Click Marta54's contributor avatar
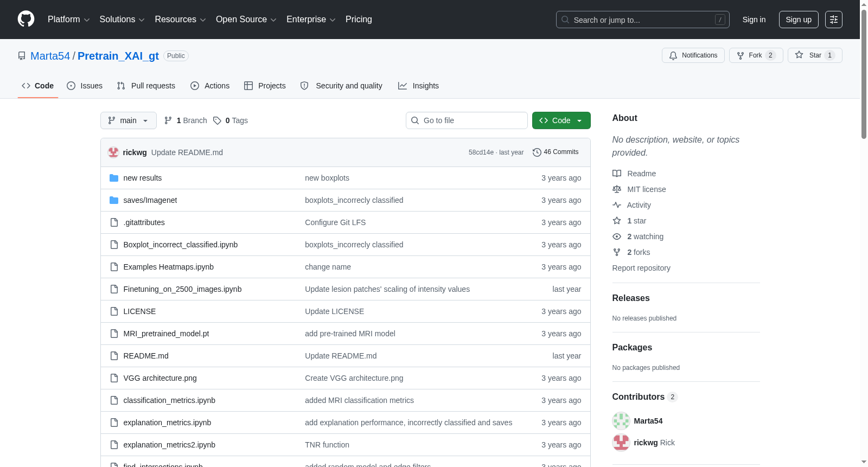 click(x=621, y=421)
